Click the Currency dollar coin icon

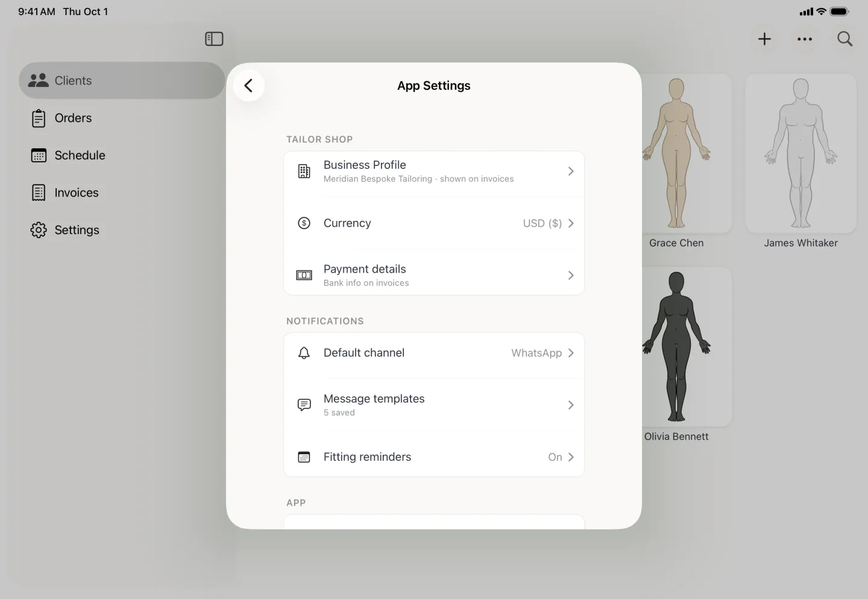click(304, 223)
